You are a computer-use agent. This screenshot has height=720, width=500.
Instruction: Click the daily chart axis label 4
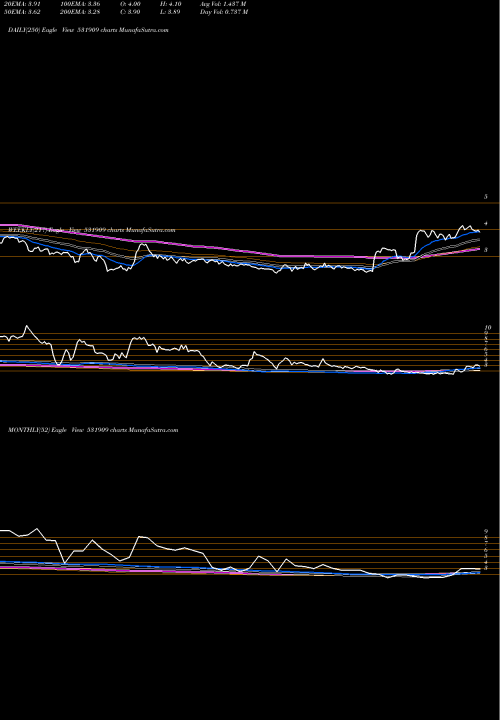pyautogui.click(x=485, y=224)
